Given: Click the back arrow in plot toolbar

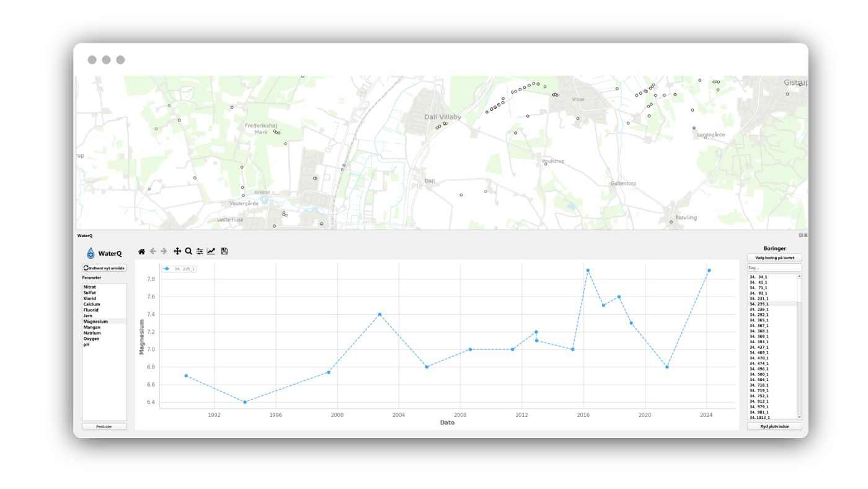Looking at the screenshot, I should [153, 251].
